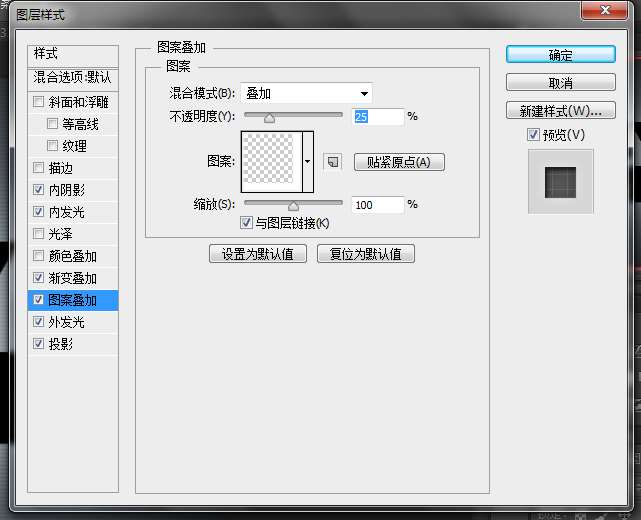Click the 取消 button

tap(560, 83)
